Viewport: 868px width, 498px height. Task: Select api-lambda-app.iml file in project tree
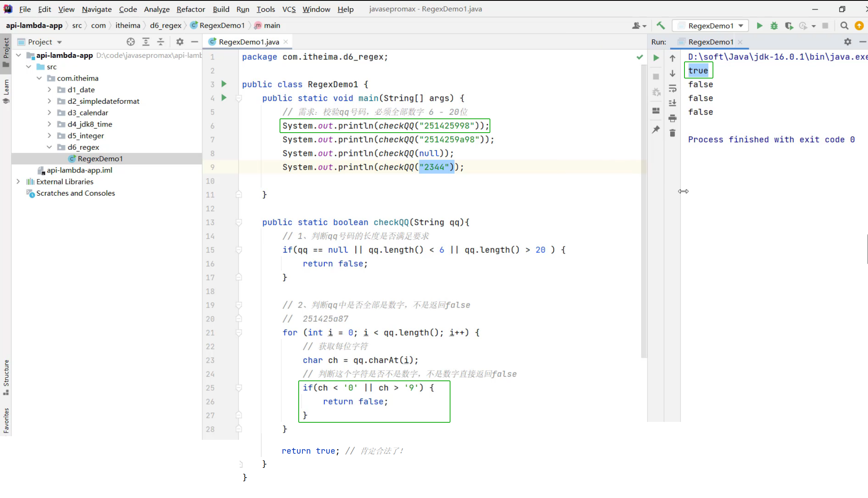[79, 170]
